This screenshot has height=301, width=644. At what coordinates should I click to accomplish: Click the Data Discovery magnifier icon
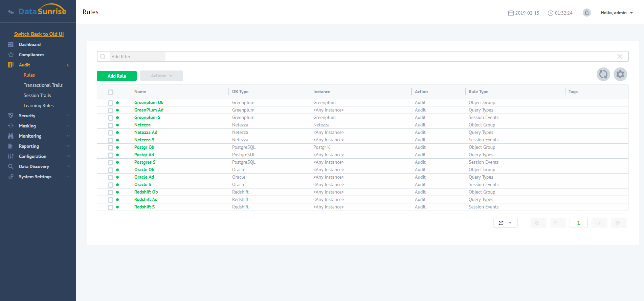(x=11, y=166)
